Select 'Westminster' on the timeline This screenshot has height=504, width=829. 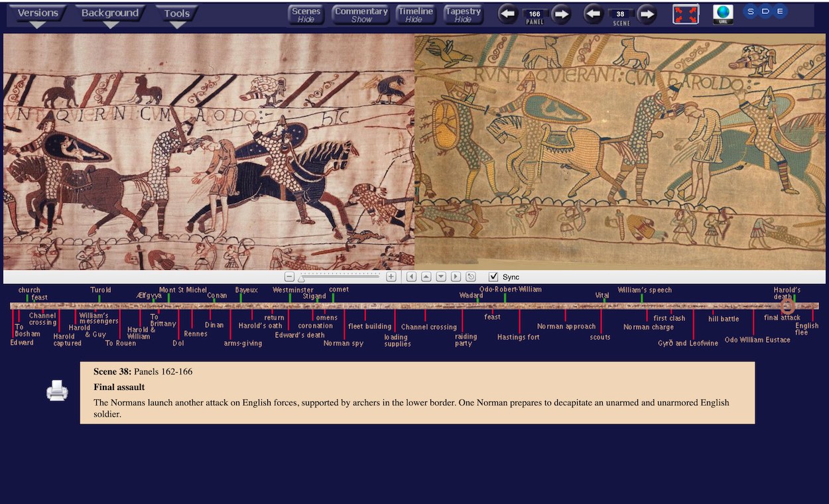pos(293,290)
